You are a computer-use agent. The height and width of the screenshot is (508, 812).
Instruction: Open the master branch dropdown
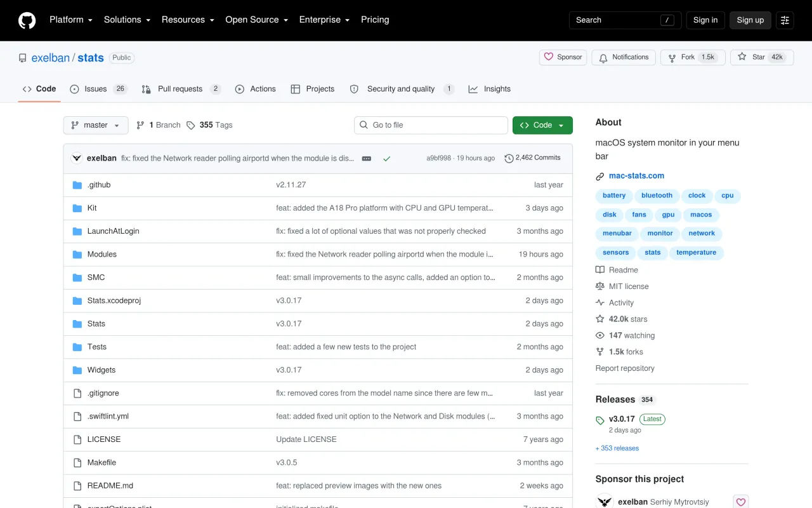pyautogui.click(x=96, y=125)
